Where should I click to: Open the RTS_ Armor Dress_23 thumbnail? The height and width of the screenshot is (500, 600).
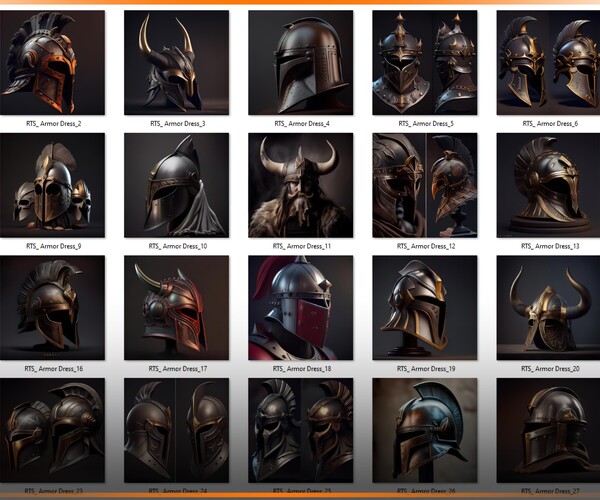click(52, 430)
